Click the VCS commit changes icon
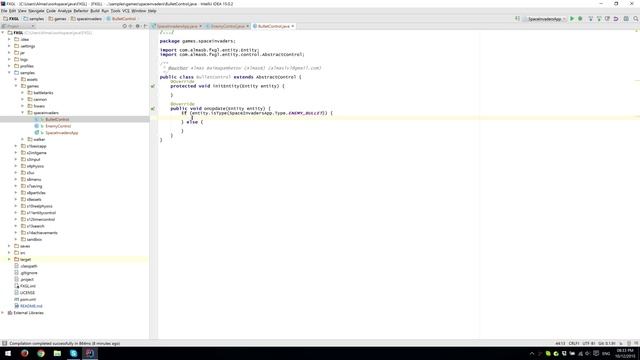This screenshot has width=640, height=360. pyautogui.click(x=599, y=19)
